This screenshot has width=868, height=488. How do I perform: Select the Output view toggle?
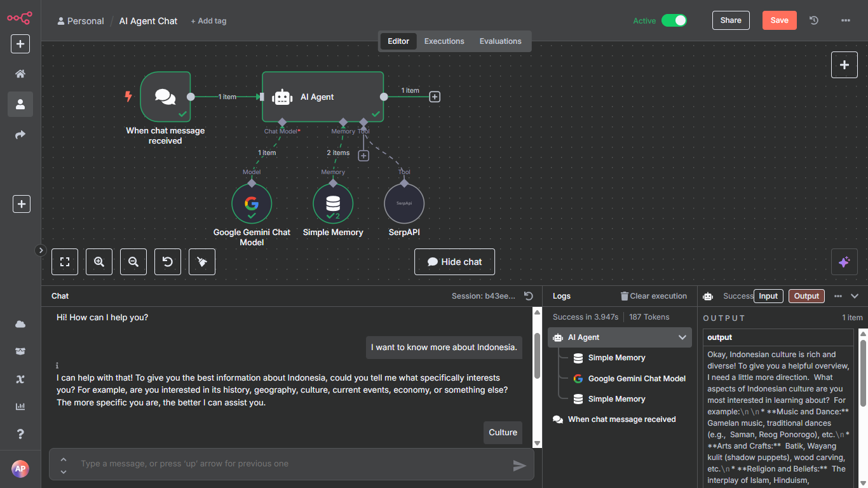coord(806,296)
